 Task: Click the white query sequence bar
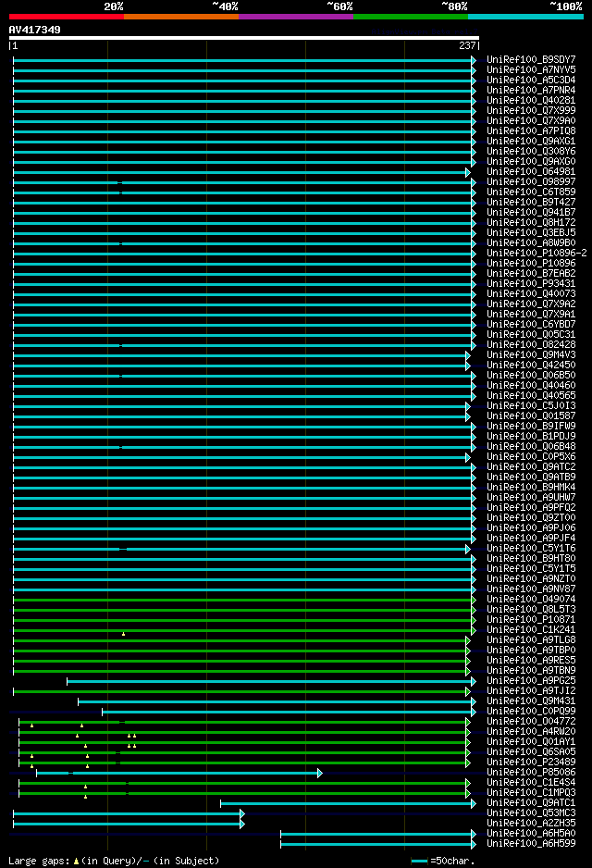pos(244,38)
